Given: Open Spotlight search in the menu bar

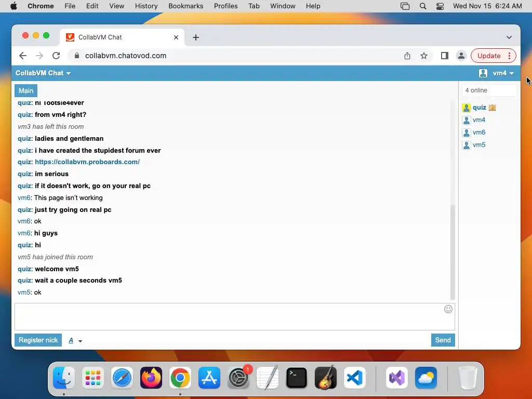Looking at the screenshot, I should coord(423,6).
